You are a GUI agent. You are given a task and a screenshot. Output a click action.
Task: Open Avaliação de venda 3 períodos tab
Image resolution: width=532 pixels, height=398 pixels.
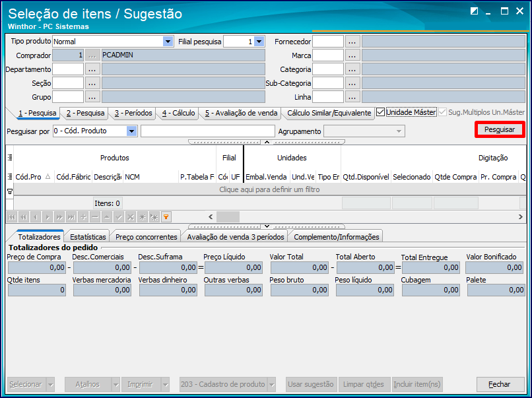tap(236, 237)
